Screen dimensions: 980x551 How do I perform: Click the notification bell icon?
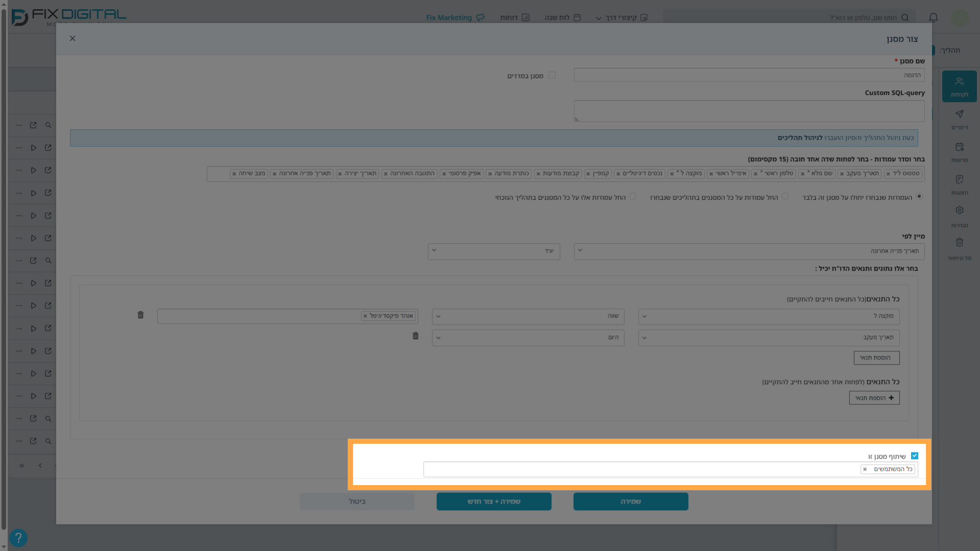(933, 17)
